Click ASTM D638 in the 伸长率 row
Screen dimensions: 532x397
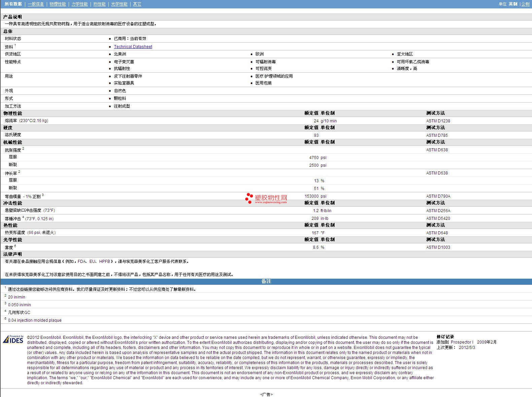click(x=437, y=173)
